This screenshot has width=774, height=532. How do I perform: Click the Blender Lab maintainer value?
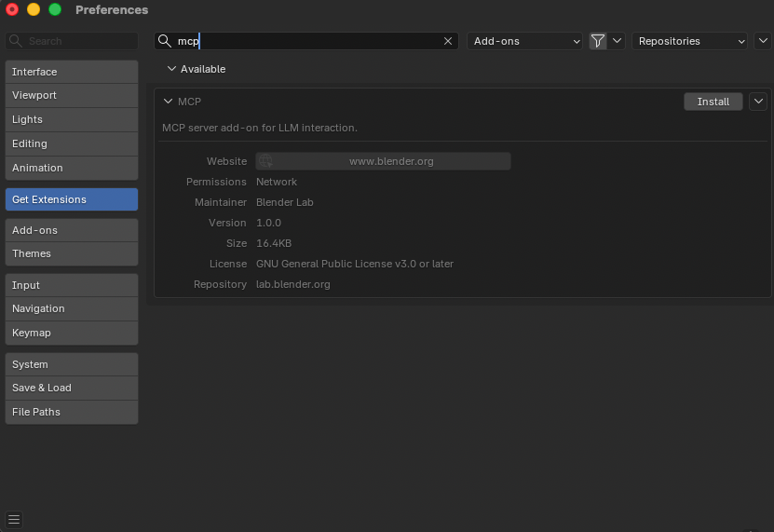pos(284,202)
